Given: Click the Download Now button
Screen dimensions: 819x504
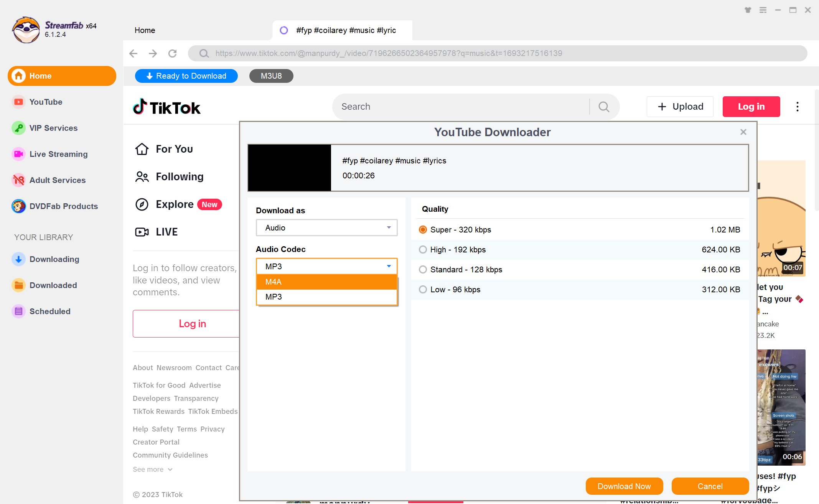Looking at the screenshot, I should (624, 486).
